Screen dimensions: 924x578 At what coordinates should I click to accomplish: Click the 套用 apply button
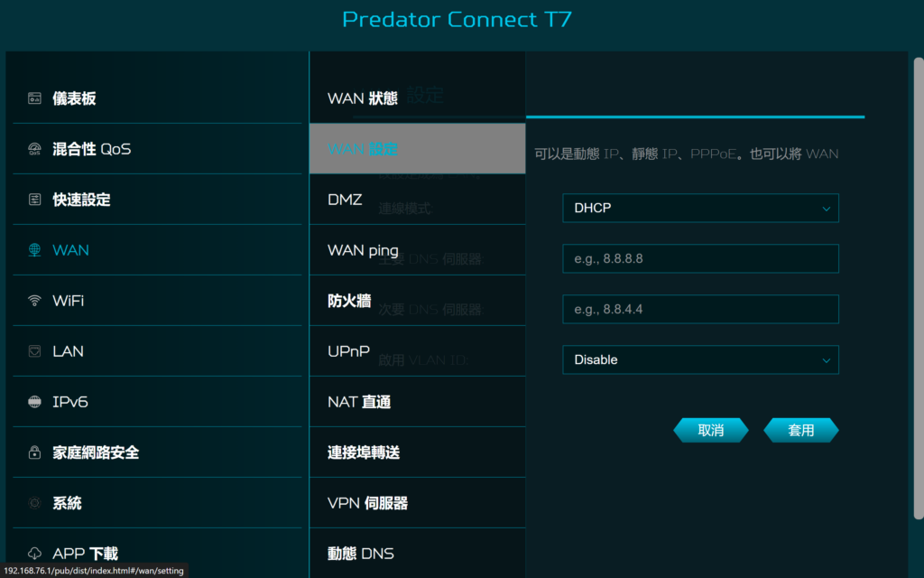pyautogui.click(x=801, y=430)
